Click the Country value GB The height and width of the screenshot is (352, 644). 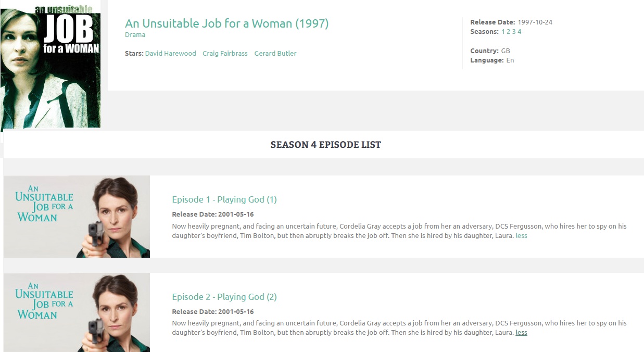click(x=506, y=51)
